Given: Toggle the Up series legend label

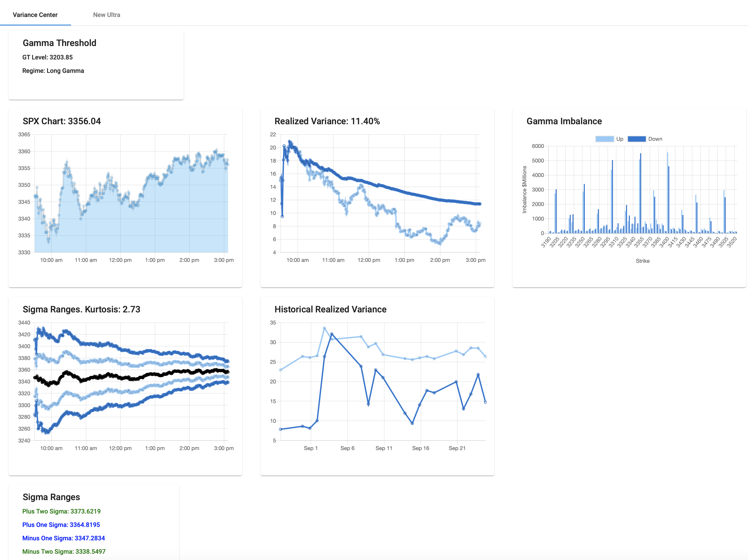Looking at the screenshot, I should click(x=620, y=139).
